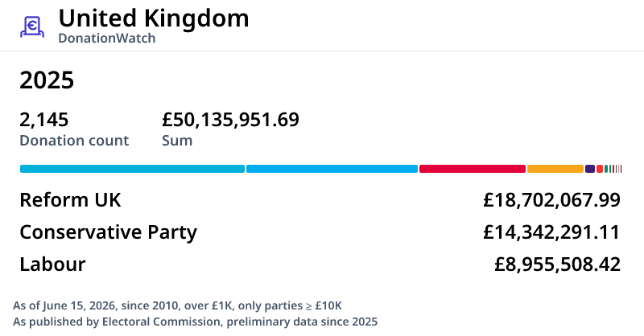
Task: Click the red Labour bar segment
Action: 473,169
